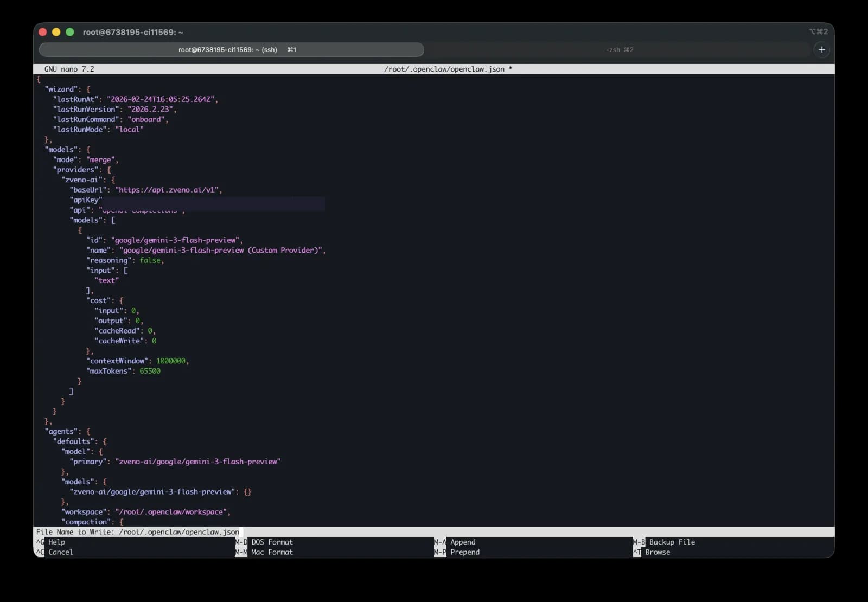
Task: Switch to the -zsh ⌘2 tab
Action: [x=620, y=50]
